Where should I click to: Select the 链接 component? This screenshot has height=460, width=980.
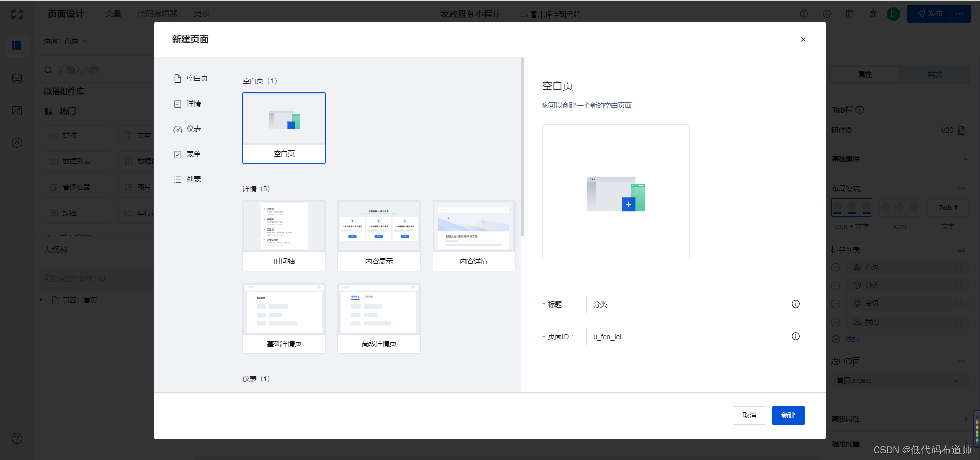point(77,136)
